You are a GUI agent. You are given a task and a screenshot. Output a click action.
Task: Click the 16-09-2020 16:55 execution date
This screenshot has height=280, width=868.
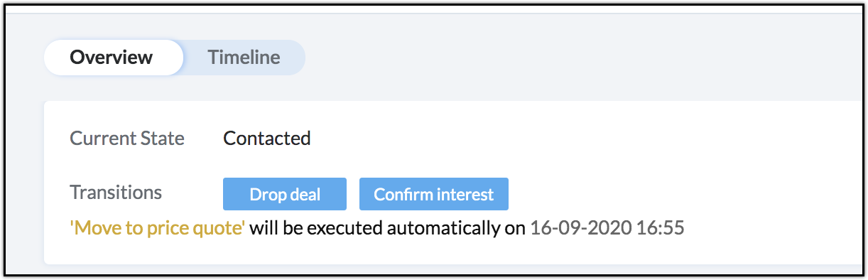pos(607,229)
